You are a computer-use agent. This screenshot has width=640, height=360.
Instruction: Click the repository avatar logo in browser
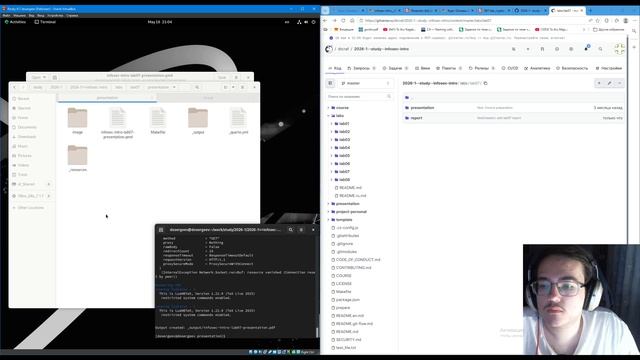coord(329,49)
